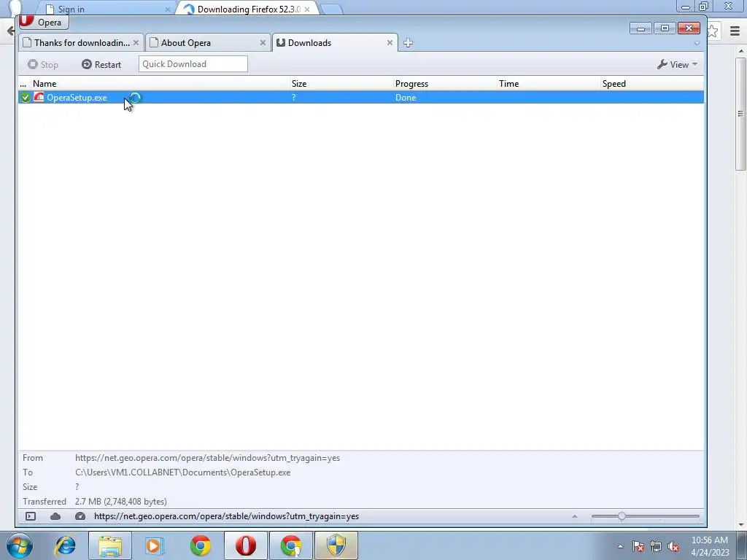Open Action Center flag icon
Image resolution: width=747 pixels, height=560 pixels.
[638, 546]
